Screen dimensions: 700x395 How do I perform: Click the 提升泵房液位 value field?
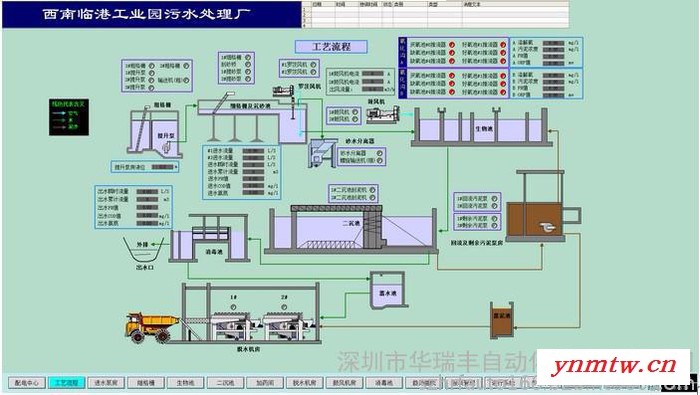[x=162, y=167]
